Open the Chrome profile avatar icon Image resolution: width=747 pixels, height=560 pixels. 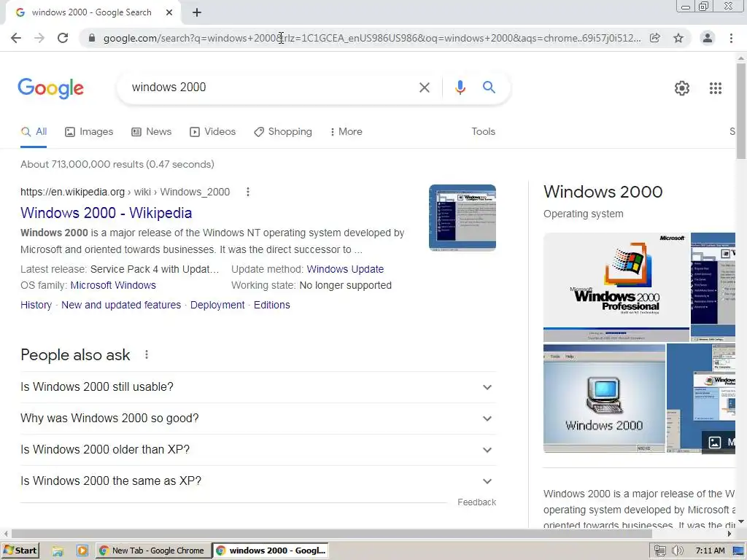pos(708,38)
